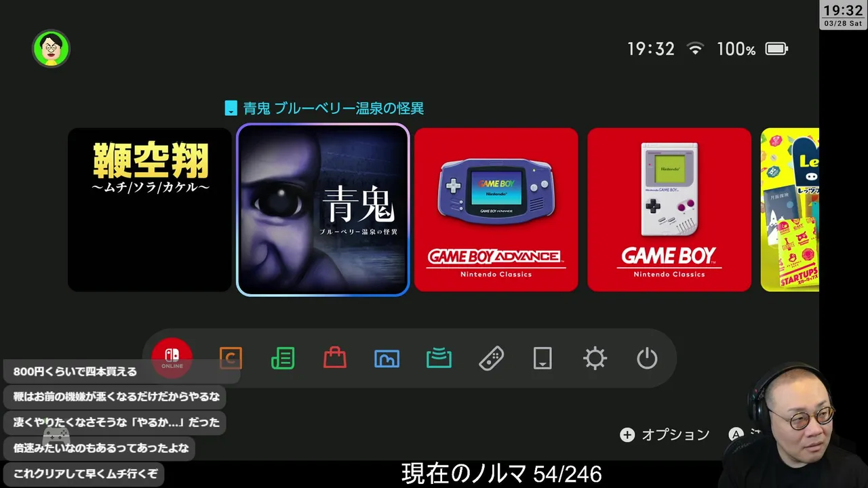Click chat comment これクリアして早くムチ行くぞ
Screen dimensions: 868x488
tap(85, 474)
